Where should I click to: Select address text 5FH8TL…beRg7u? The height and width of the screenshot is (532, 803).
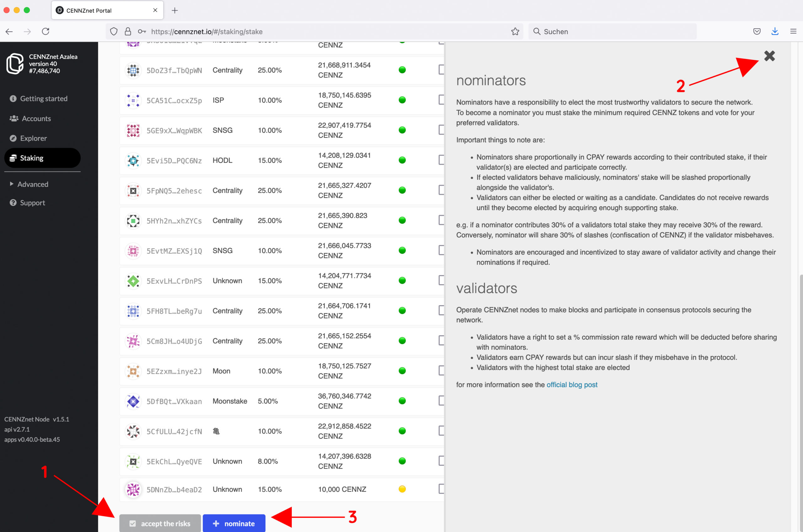(x=174, y=311)
